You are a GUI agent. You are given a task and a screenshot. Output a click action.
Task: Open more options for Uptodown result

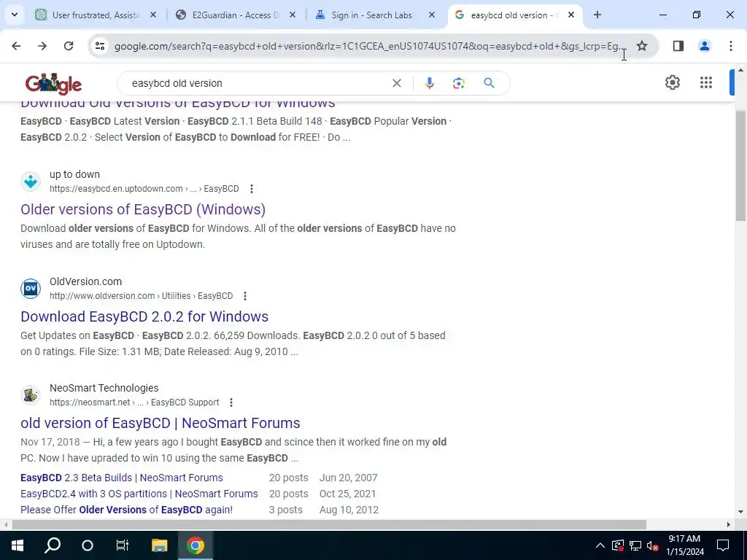coord(252,189)
